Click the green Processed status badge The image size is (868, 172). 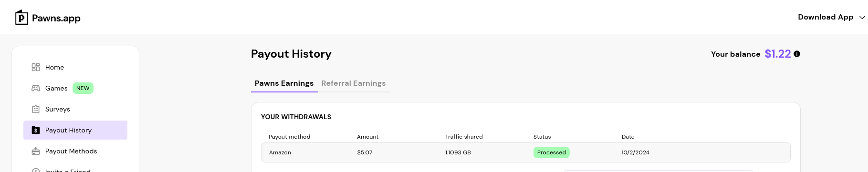[552, 152]
